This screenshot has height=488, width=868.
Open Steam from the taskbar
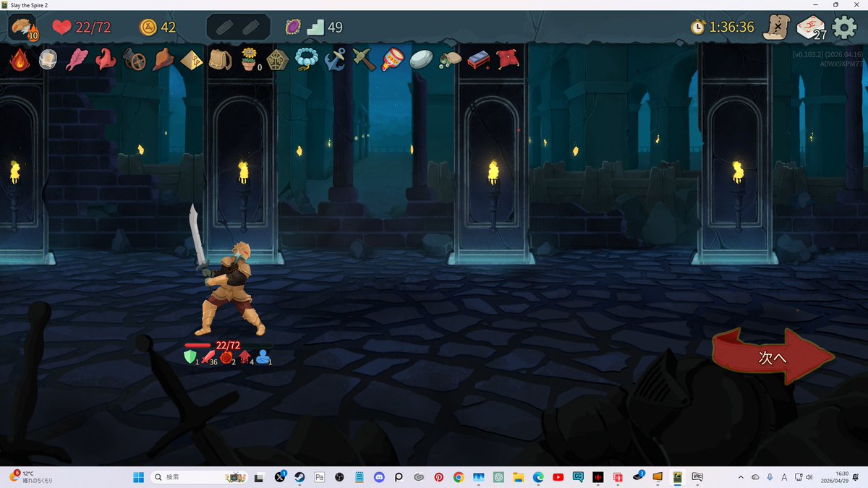[x=299, y=477]
